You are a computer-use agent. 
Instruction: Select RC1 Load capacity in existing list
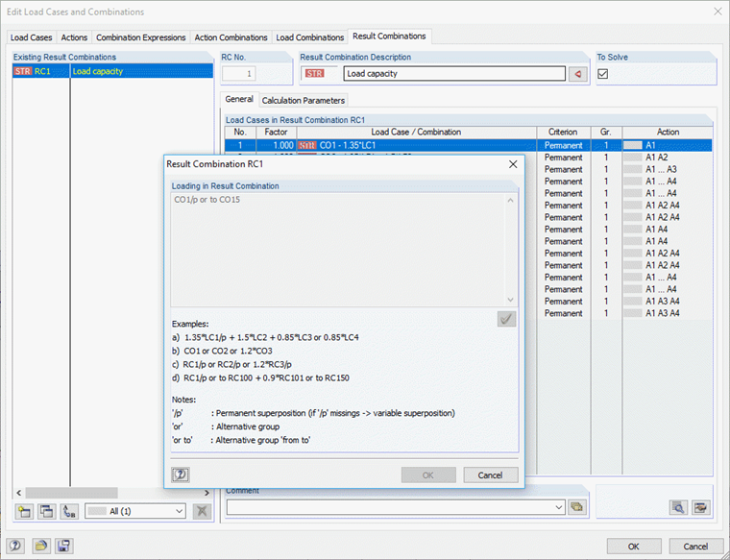(112, 71)
